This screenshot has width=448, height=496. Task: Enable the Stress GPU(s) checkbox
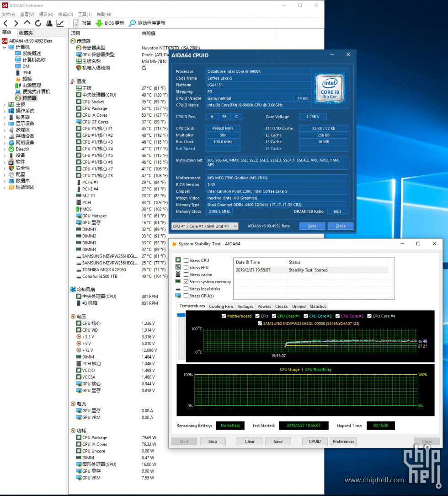186,296
